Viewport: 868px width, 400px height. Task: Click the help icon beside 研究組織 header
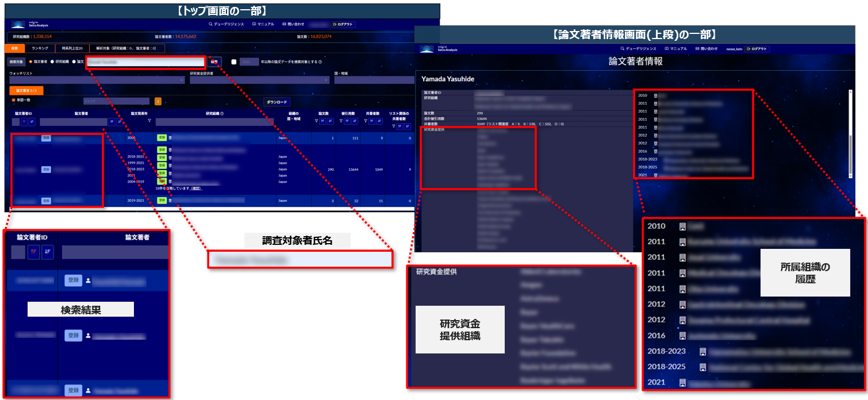pyautogui.click(x=222, y=114)
